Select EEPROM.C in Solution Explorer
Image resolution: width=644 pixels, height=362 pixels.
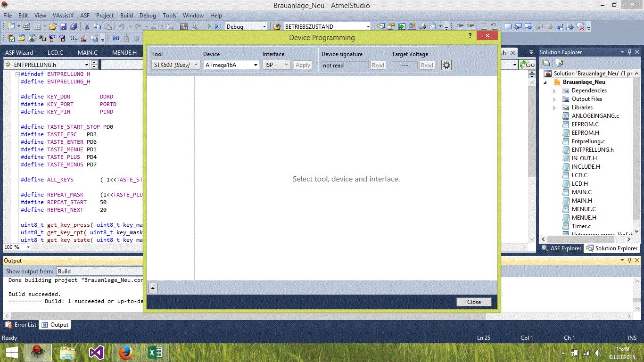click(585, 124)
